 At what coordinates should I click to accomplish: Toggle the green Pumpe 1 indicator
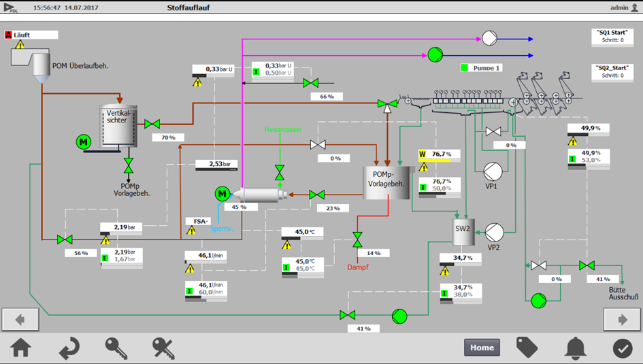[465, 68]
